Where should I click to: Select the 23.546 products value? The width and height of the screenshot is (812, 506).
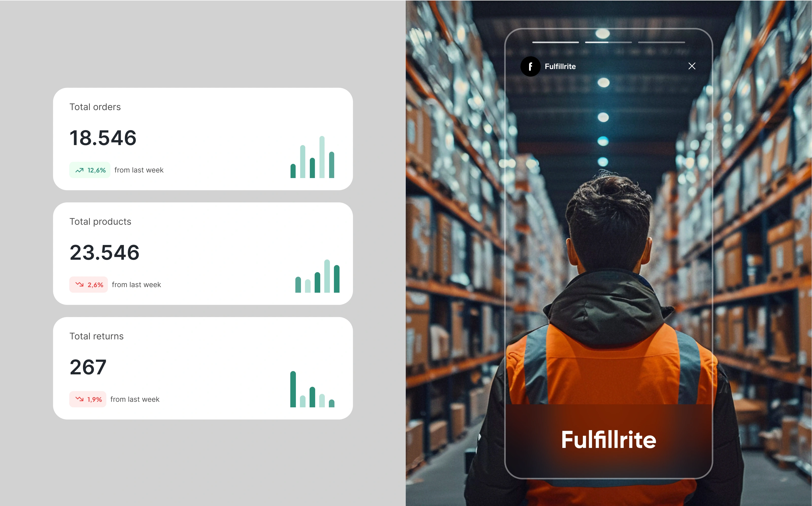coord(105,252)
